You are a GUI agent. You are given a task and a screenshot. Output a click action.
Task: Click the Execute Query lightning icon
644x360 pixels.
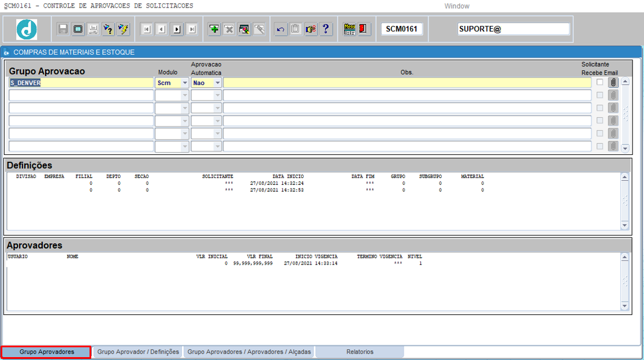123,29
